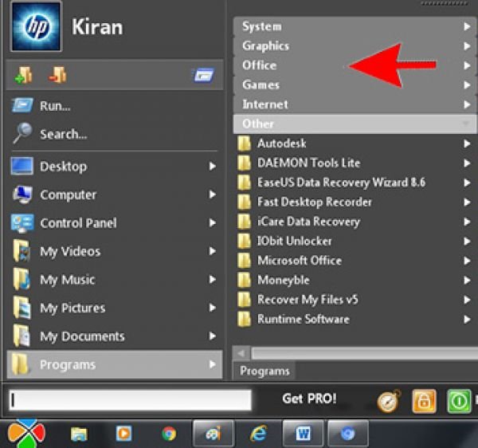478x448 pixels.
Task: Open Microsoft Word from taskbar
Action: pos(303,434)
